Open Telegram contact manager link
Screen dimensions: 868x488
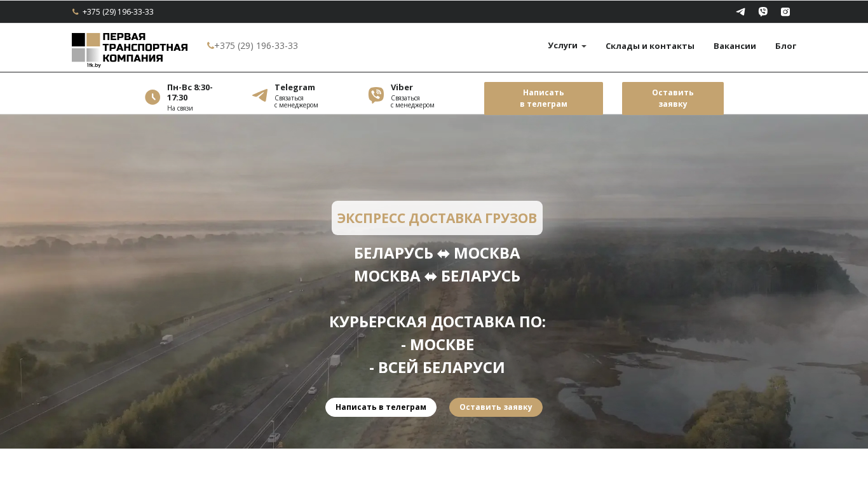[296, 96]
